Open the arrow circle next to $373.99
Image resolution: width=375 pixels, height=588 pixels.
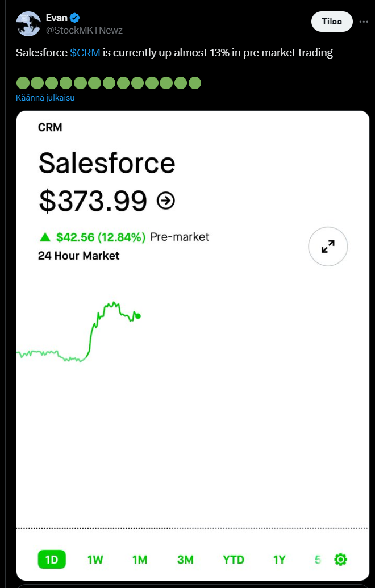[165, 201]
